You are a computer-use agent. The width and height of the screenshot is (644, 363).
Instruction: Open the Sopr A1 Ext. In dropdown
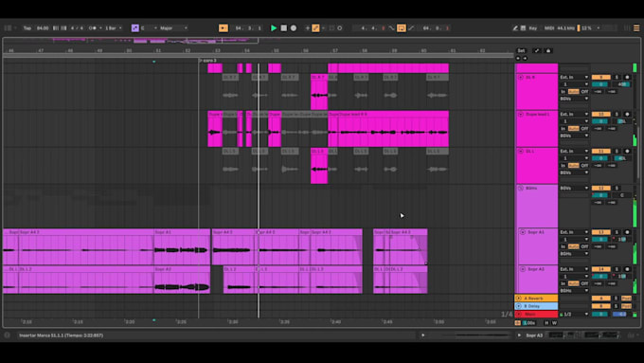574,232
